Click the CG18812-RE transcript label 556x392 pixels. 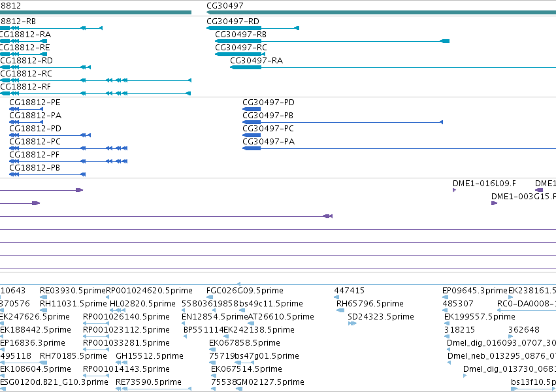[24, 48]
